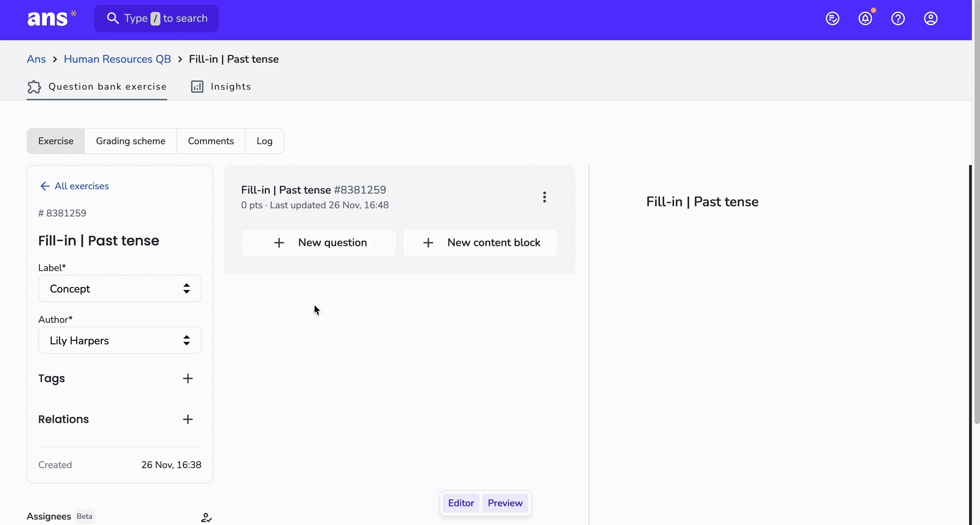
Task: Open the three-dot menu of exercise #8381259
Action: tap(544, 197)
